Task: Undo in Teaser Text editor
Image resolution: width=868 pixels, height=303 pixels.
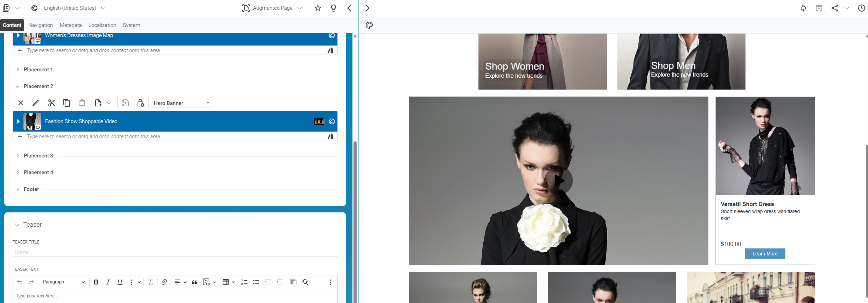Action: point(20,282)
